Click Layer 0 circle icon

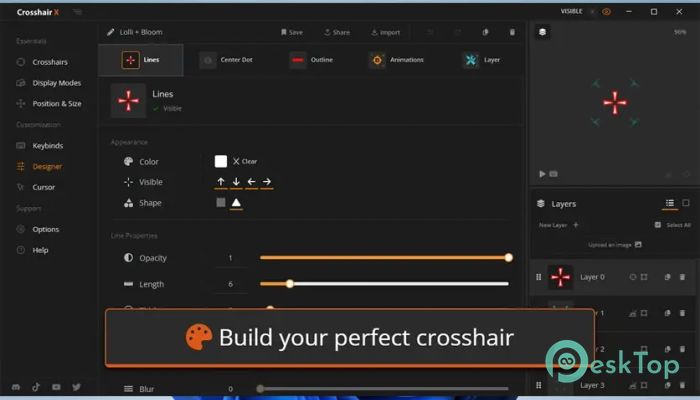[633, 277]
